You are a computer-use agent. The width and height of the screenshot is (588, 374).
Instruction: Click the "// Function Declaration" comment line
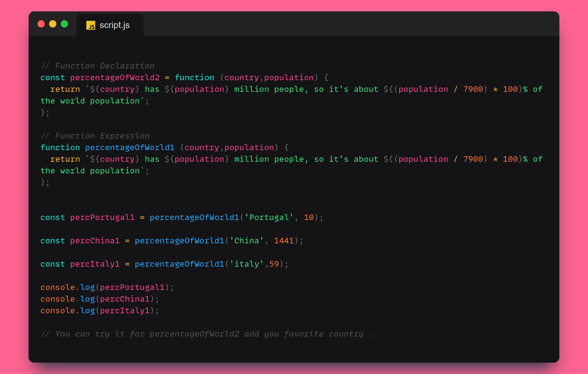pos(98,66)
